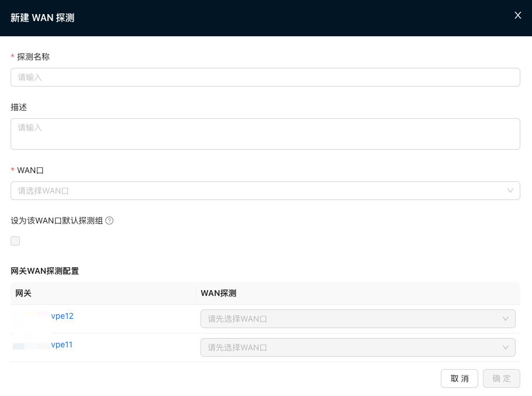The height and width of the screenshot is (396, 532).
Task: Open the vpe11 gateway link
Action: tap(61, 345)
